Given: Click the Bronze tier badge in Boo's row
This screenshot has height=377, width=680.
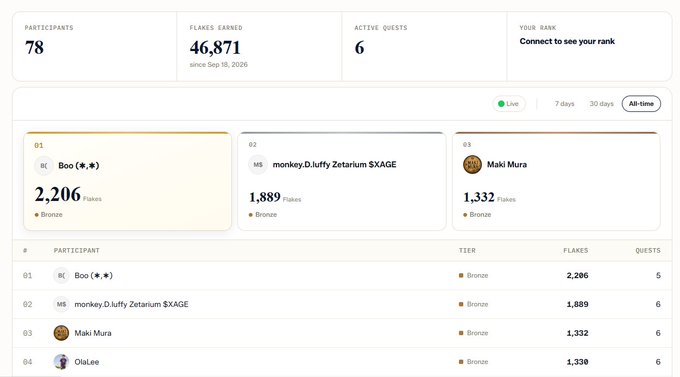Looking at the screenshot, I should (474, 275).
